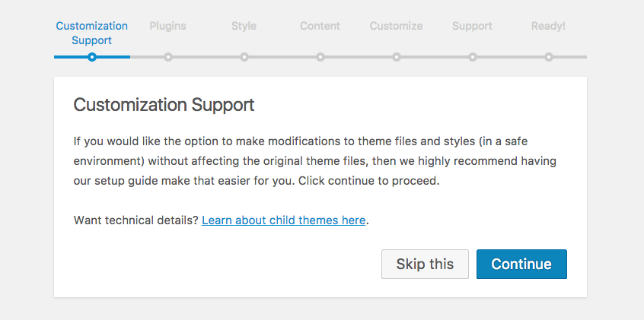Select the progress dot under Ready!

(x=549, y=57)
